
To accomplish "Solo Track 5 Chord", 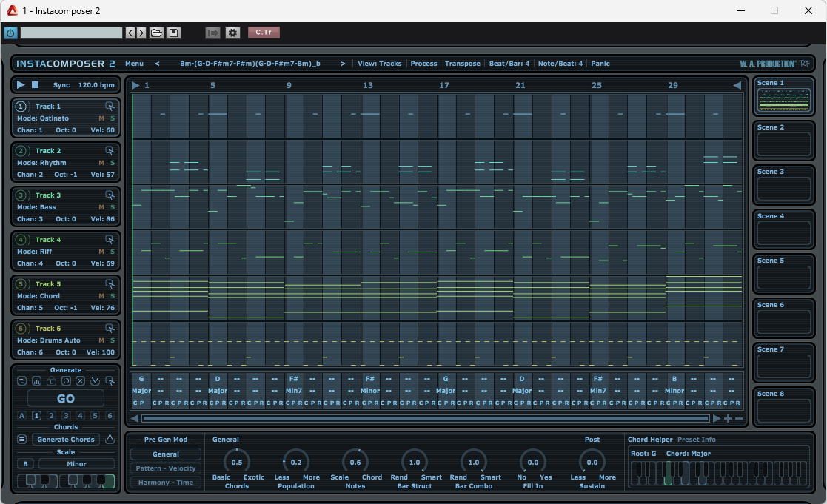I will point(113,296).
